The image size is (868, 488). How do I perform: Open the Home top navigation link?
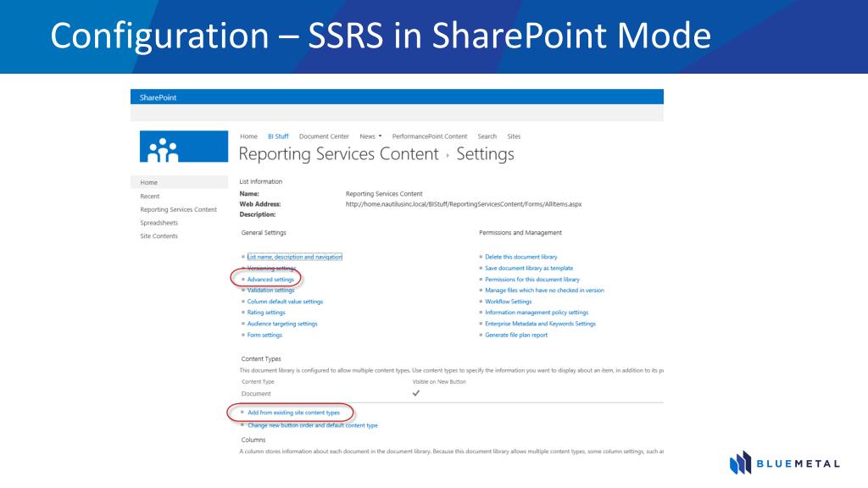(248, 136)
